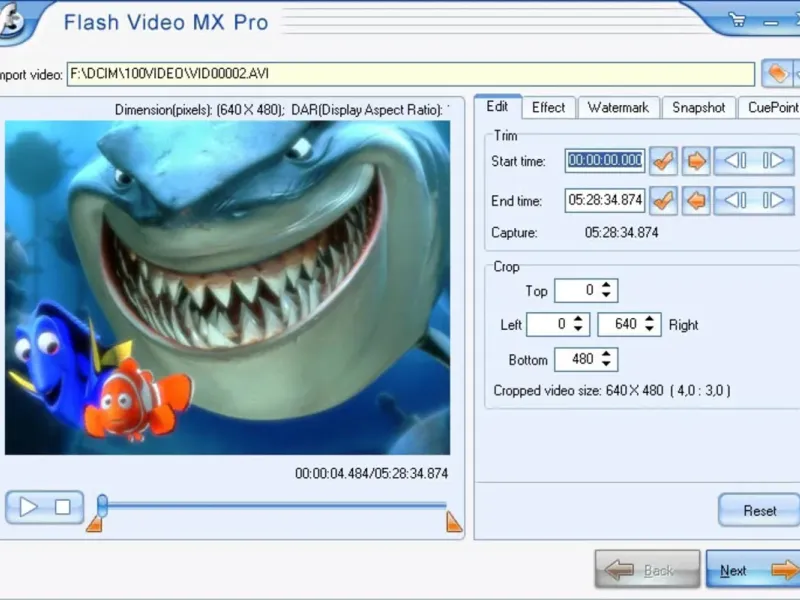Switch to the Edit tab
The height and width of the screenshot is (600, 800).
(497, 107)
